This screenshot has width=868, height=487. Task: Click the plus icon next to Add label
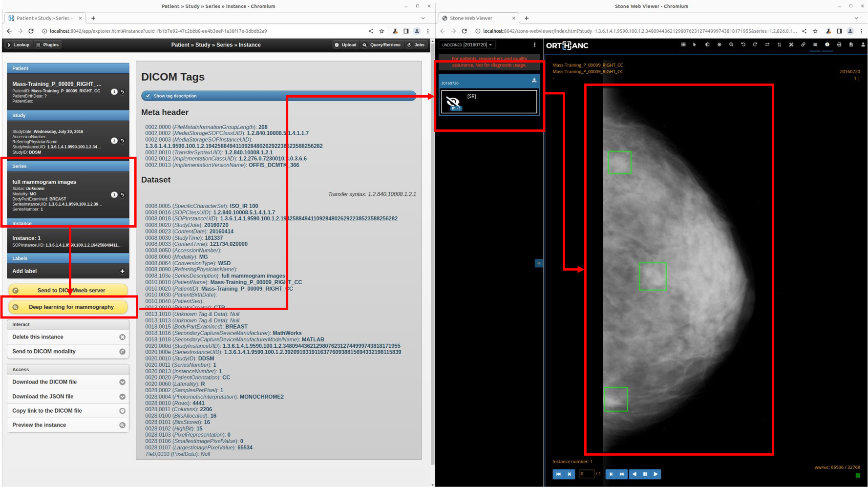122,271
